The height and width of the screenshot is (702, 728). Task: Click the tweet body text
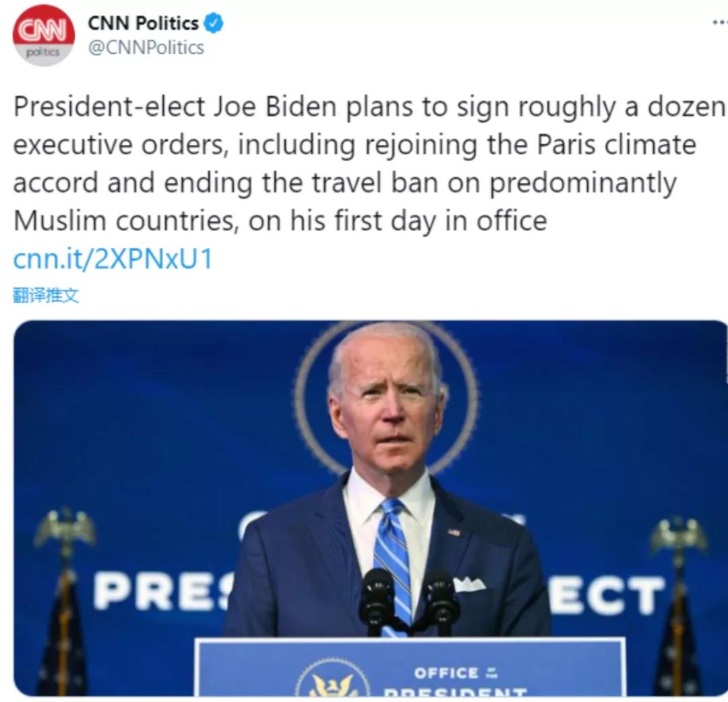click(x=369, y=164)
